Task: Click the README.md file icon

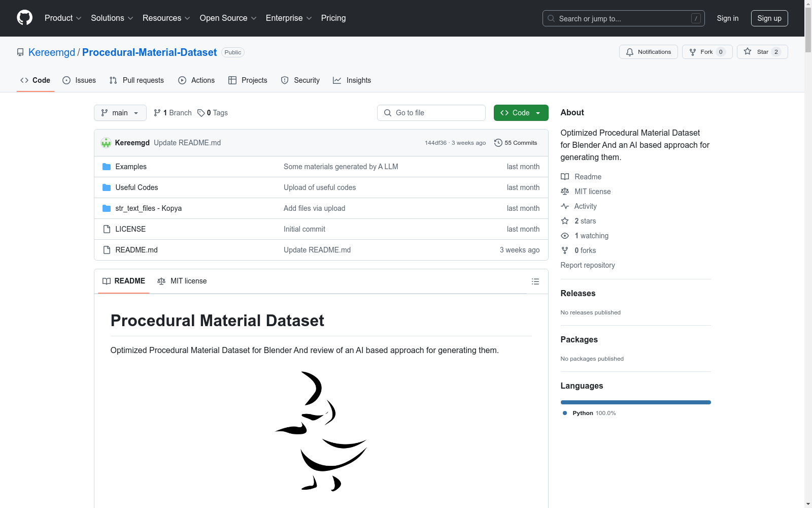Action: [x=107, y=250]
